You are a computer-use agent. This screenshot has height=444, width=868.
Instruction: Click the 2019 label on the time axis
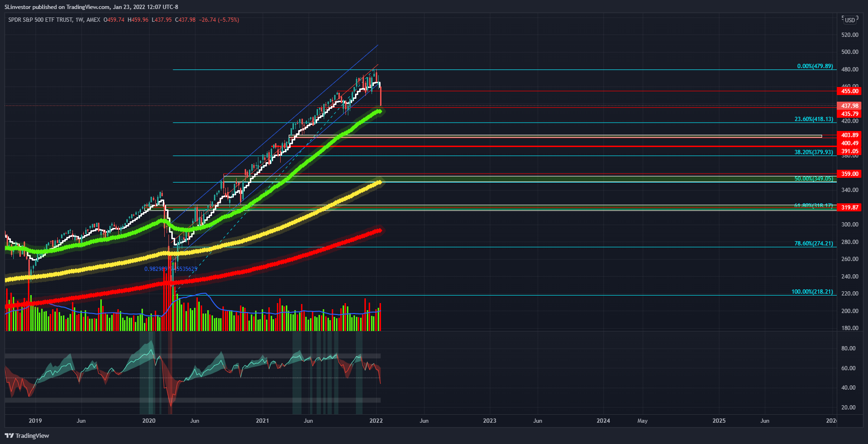[35, 421]
